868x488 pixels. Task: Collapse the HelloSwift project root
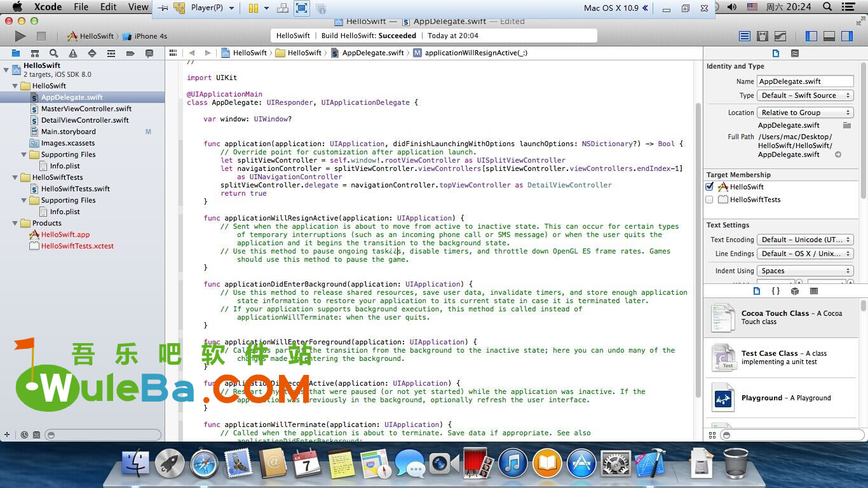[x=6, y=69]
